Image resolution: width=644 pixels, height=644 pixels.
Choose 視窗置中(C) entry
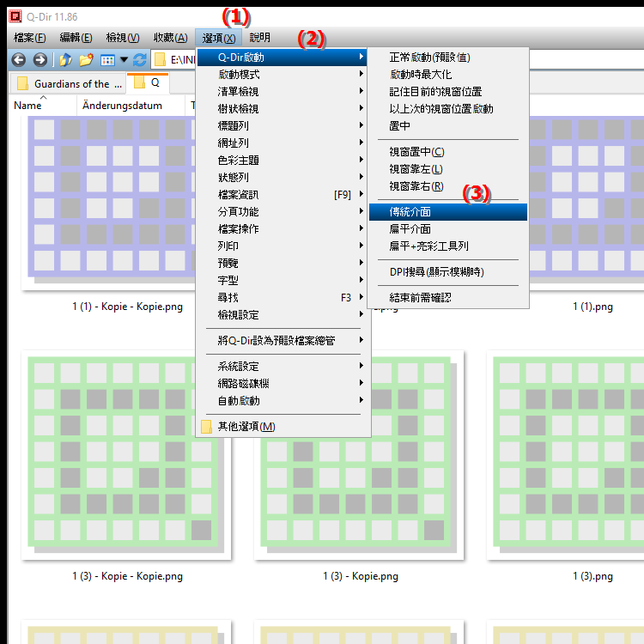pos(447,152)
